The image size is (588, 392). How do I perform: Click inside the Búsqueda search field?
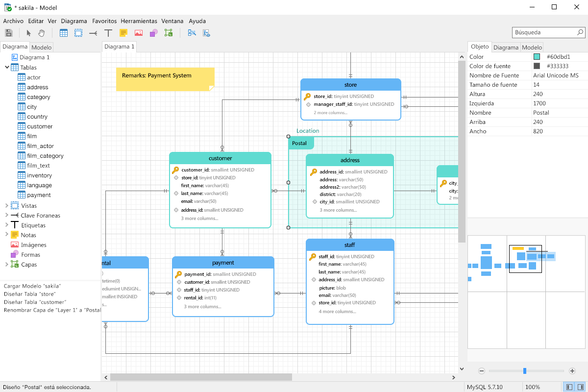544,32
